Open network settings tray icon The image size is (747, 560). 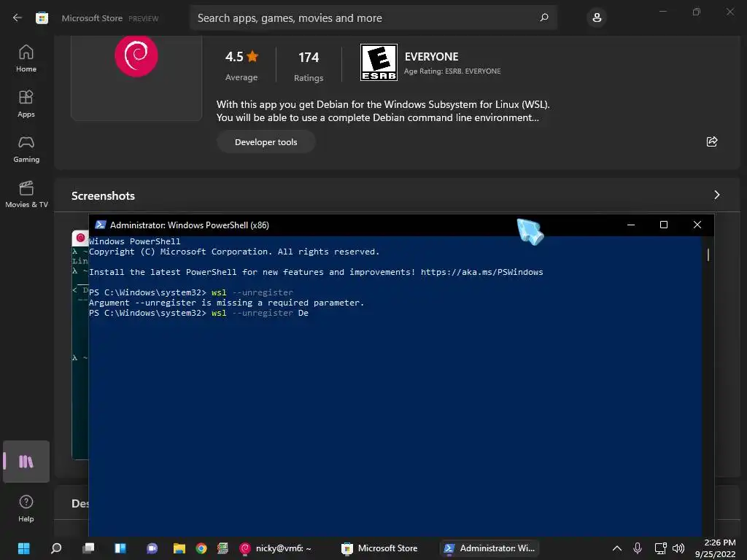(x=660, y=548)
